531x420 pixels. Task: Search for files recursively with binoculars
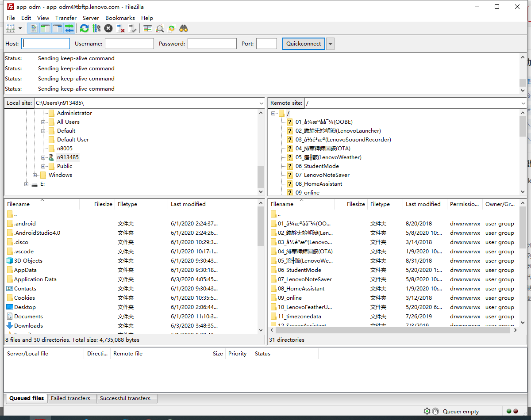pos(184,28)
